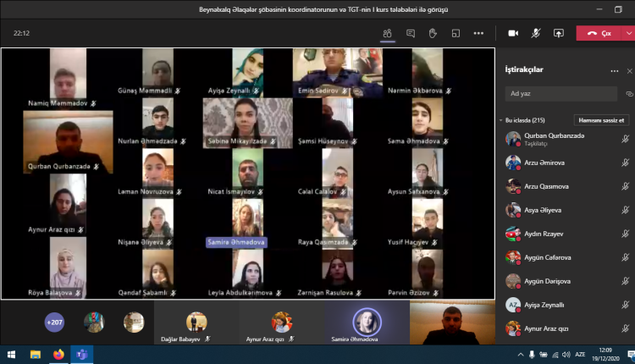Toggle the microphone mute button
The height and width of the screenshot is (364, 635).
coord(536,34)
